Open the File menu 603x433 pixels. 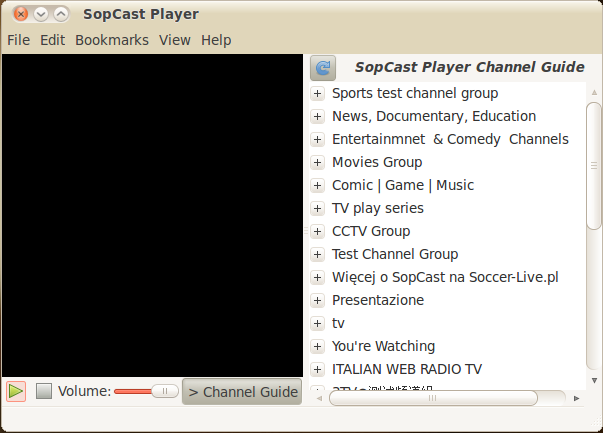[x=18, y=40]
